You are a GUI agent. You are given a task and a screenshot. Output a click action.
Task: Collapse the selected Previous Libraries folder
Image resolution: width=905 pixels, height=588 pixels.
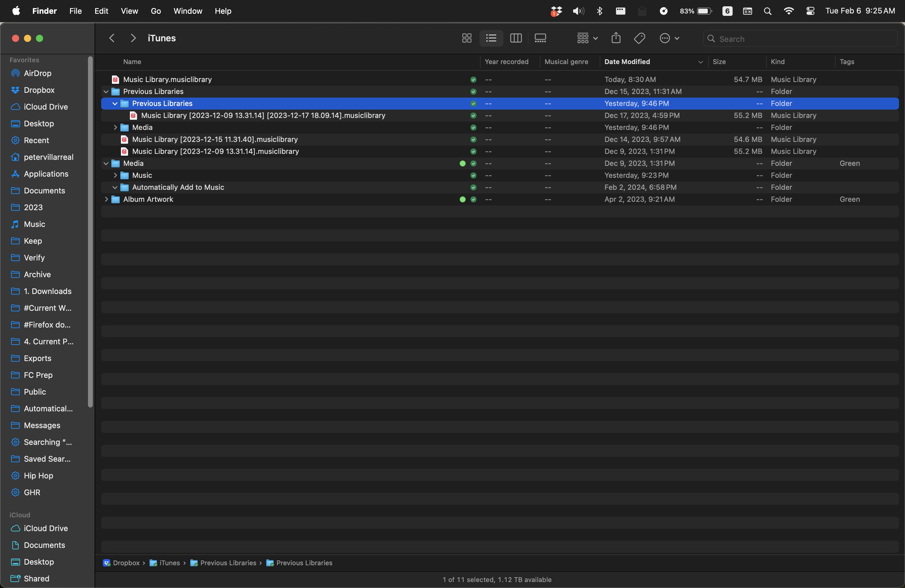(115, 104)
